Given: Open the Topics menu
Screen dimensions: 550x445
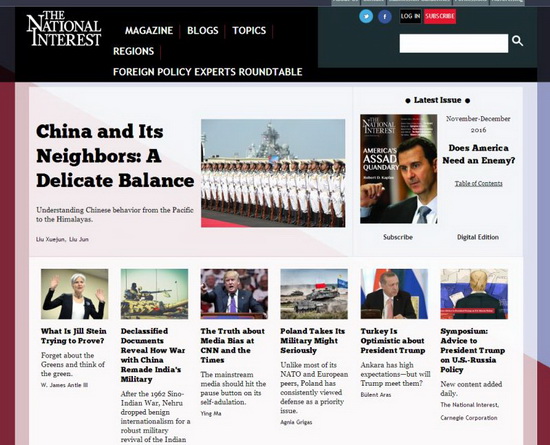Looking at the screenshot, I should pos(249,31).
